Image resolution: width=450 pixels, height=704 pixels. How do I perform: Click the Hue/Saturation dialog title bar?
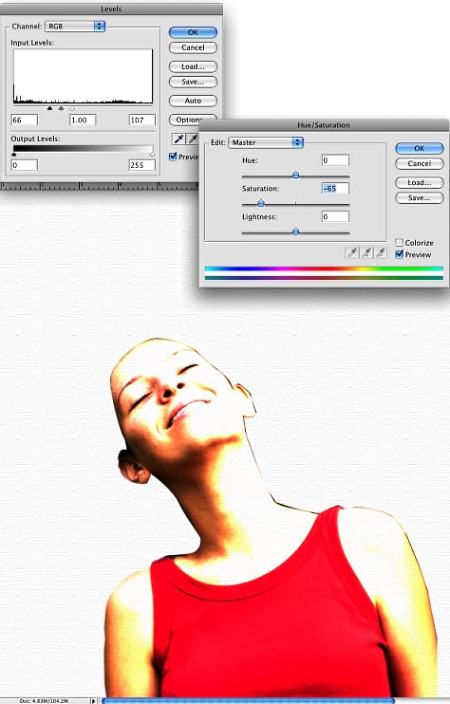click(x=324, y=125)
